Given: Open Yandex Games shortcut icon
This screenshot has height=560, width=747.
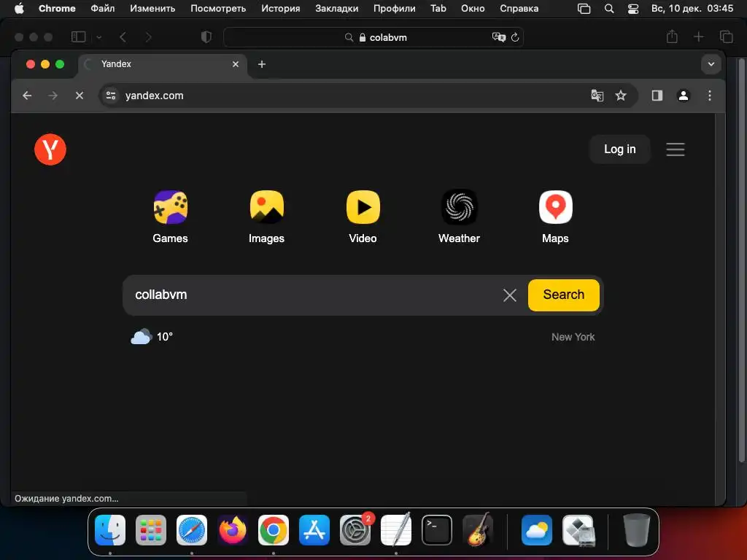Looking at the screenshot, I should pyautogui.click(x=170, y=207).
